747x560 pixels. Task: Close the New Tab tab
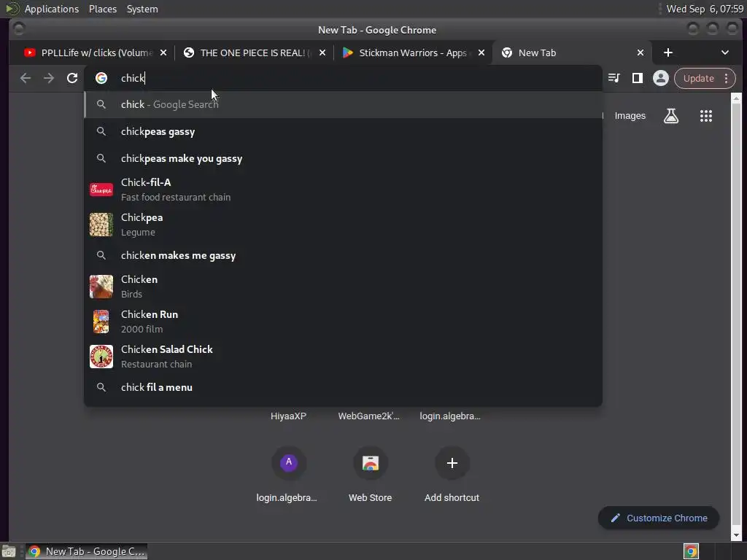640,52
